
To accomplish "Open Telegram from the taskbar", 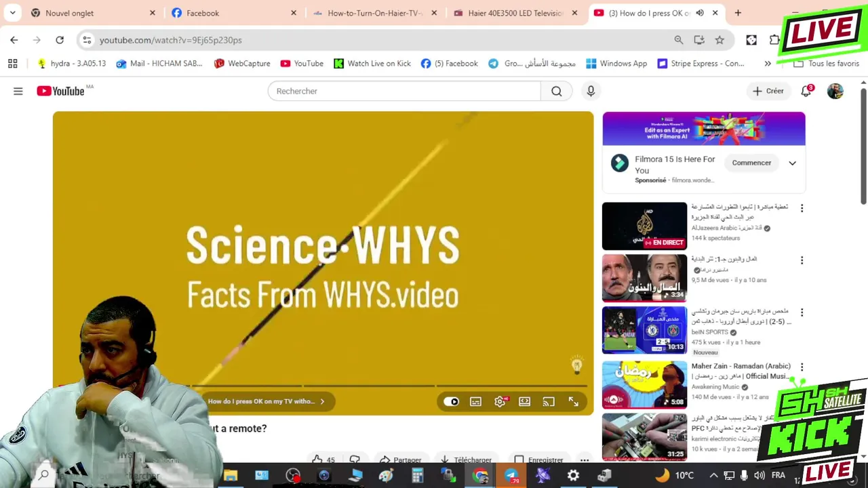I will pos(512,476).
